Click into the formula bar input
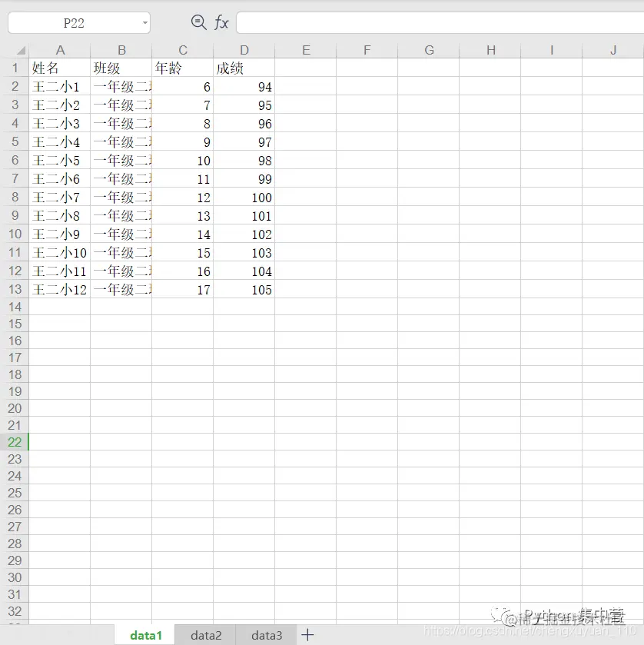Image resolution: width=644 pixels, height=645 pixels. click(440, 22)
